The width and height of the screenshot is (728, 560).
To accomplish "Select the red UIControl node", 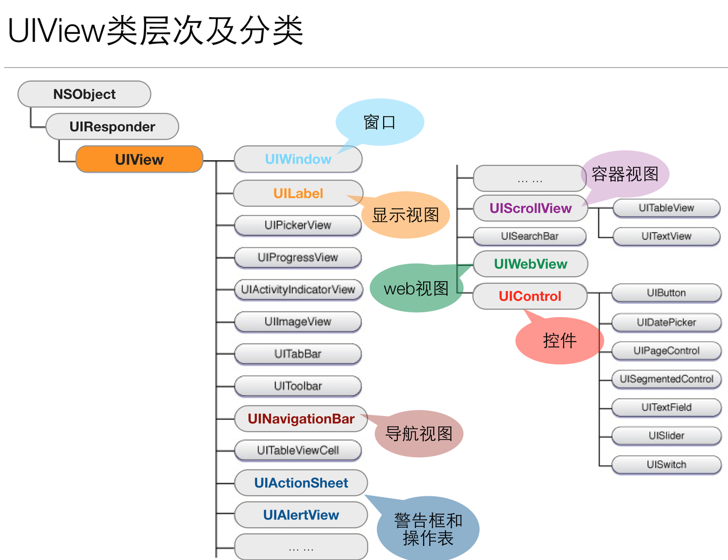I will (529, 296).
